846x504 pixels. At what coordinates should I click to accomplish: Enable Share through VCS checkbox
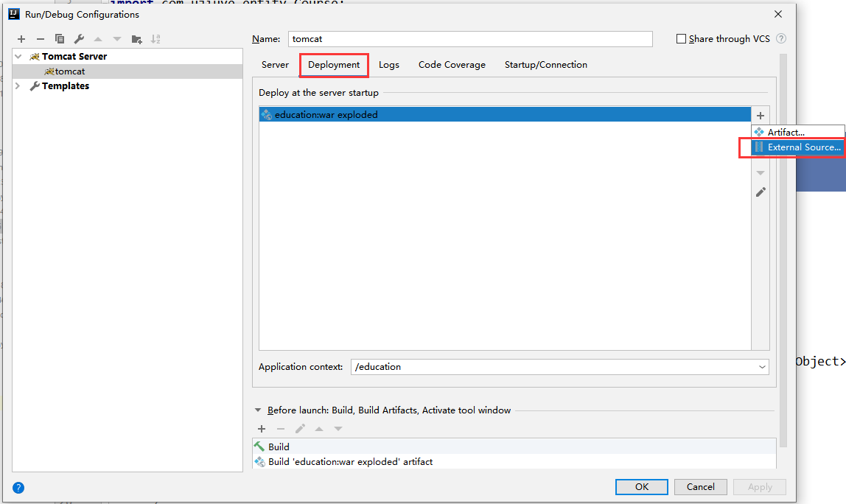coord(681,39)
